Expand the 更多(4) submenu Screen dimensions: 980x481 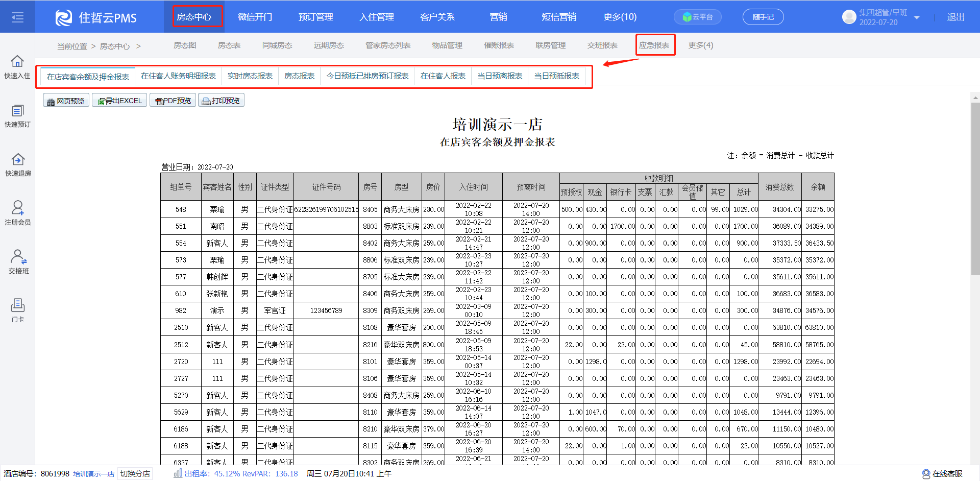[x=700, y=45]
